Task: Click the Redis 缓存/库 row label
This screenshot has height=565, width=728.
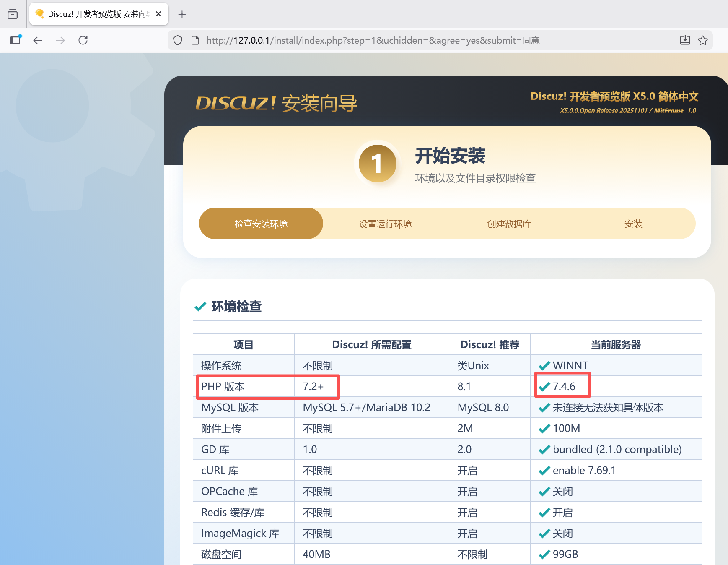Action: [233, 512]
